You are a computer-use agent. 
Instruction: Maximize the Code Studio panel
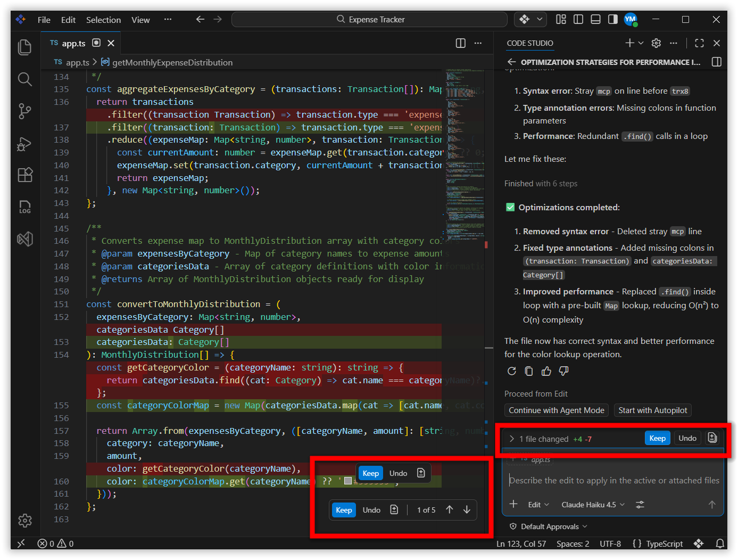tap(699, 43)
